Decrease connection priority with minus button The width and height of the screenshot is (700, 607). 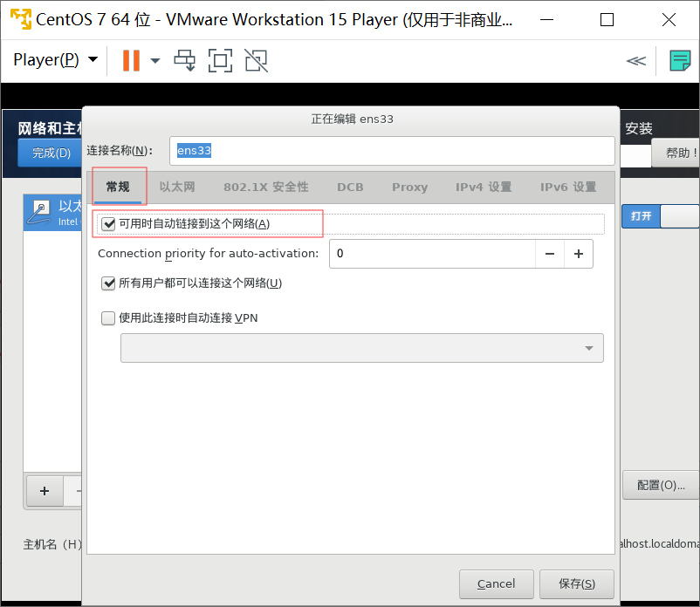[x=550, y=254]
